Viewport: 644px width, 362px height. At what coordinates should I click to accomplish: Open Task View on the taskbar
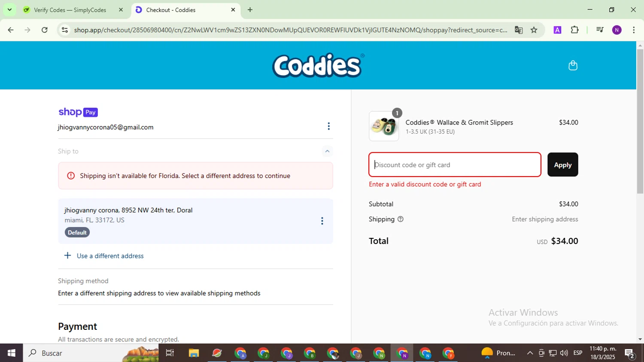point(170,353)
